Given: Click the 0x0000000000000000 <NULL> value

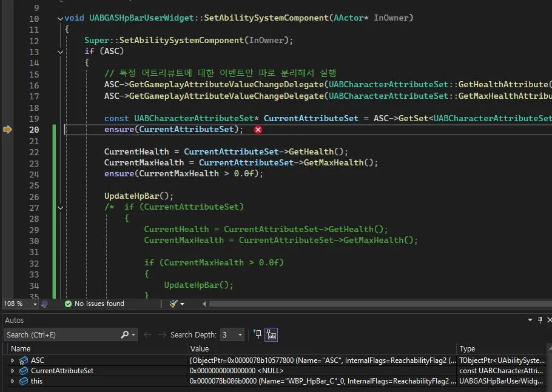Looking at the screenshot, I should [237, 371].
